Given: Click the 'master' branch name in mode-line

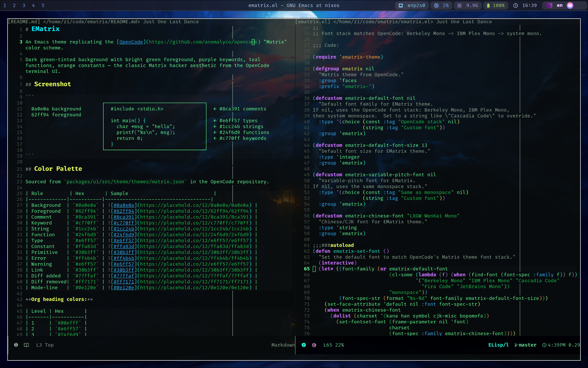Looking at the screenshot, I should coord(528,345).
